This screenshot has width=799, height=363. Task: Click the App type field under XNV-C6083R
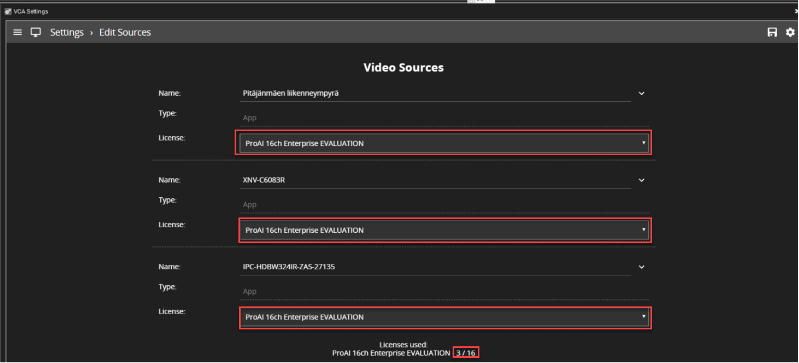pos(444,204)
